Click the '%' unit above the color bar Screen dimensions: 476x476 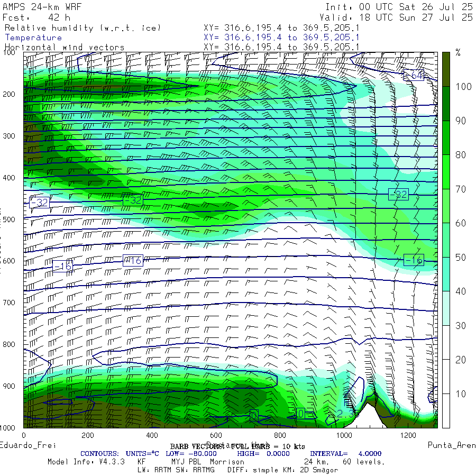tap(458, 52)
